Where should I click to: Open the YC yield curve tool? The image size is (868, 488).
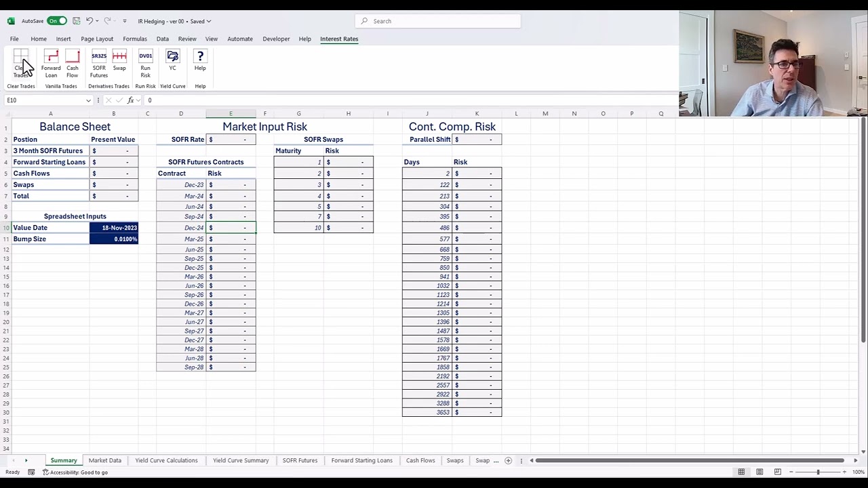(x=172, y=61)
